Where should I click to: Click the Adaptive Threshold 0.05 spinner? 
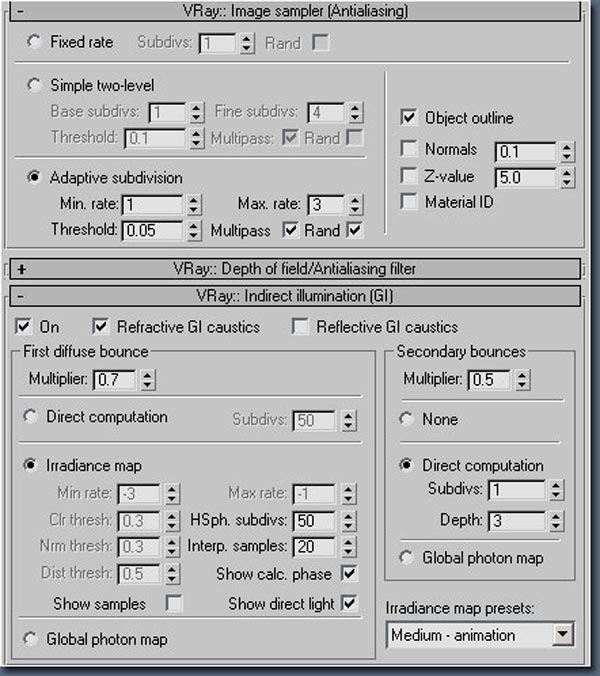[194, 231]
